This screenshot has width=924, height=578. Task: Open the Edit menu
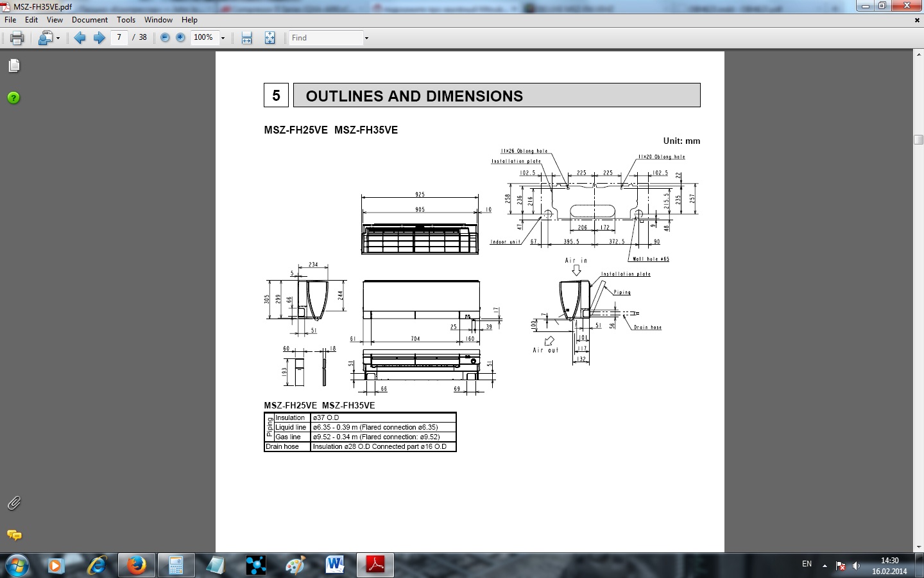point(31,20)
